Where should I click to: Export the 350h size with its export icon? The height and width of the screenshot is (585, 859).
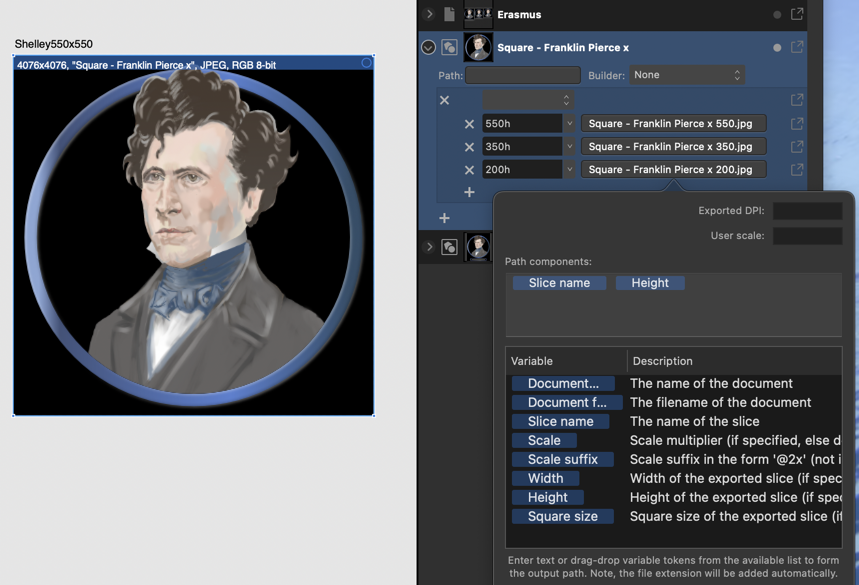pos(797,147)
